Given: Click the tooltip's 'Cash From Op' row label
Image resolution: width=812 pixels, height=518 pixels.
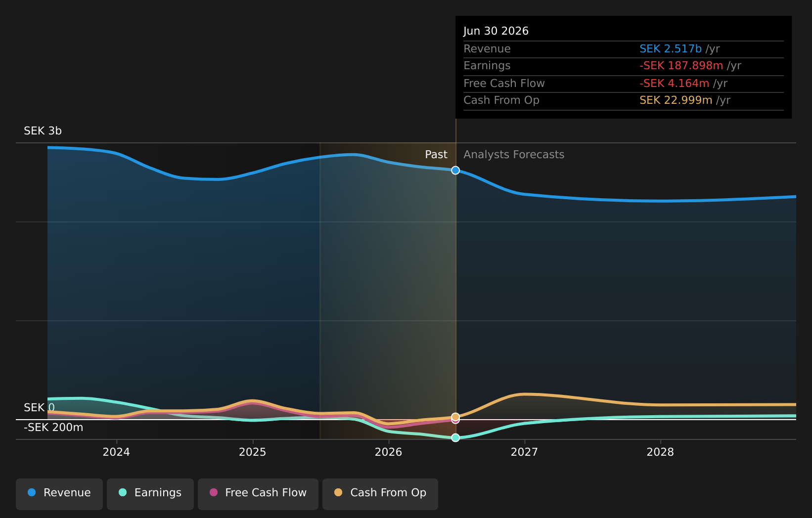Looking at the screenshot, I should (501, 100).
